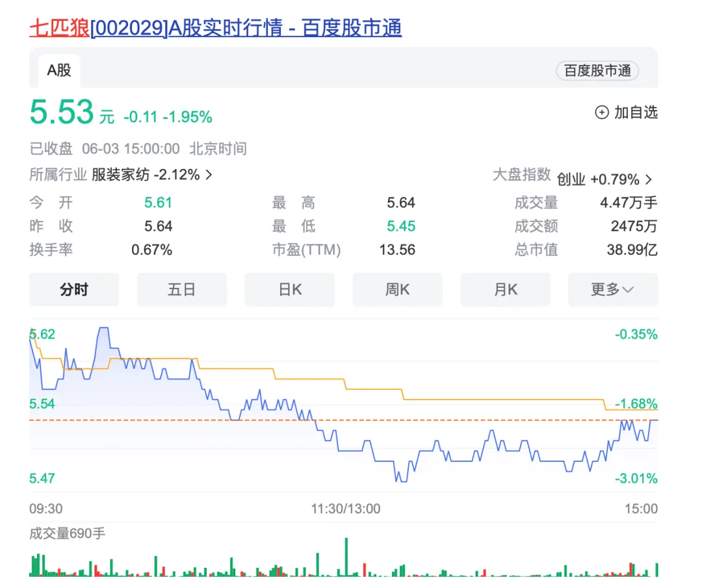Viewport: 702px width, 588px height.
Task: Click the 创业 +0.79% index text
Action: 598,179
